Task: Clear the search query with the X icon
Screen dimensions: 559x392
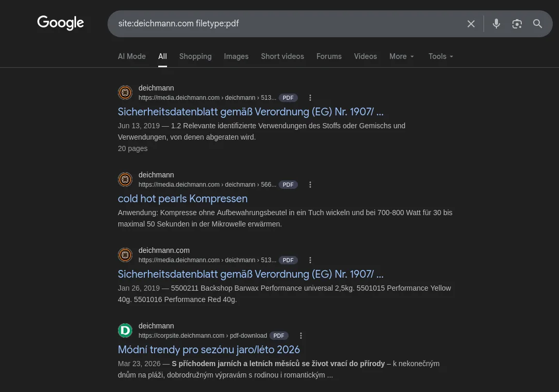Action: click(x=471, y=24)
